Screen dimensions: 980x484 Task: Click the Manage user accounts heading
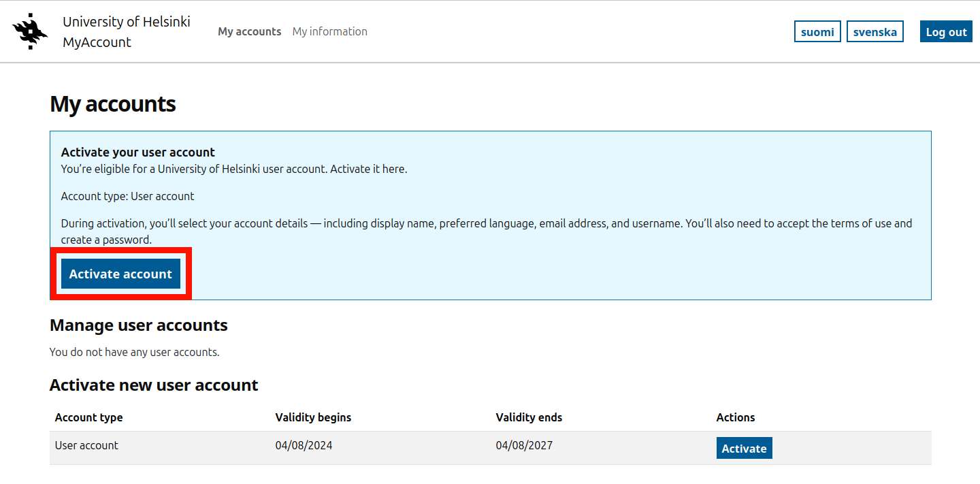click(139, 325)
